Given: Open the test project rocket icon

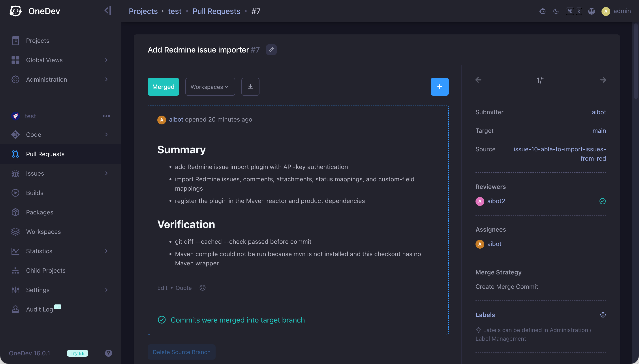Looking at the screenshot, I should [15, 116].
